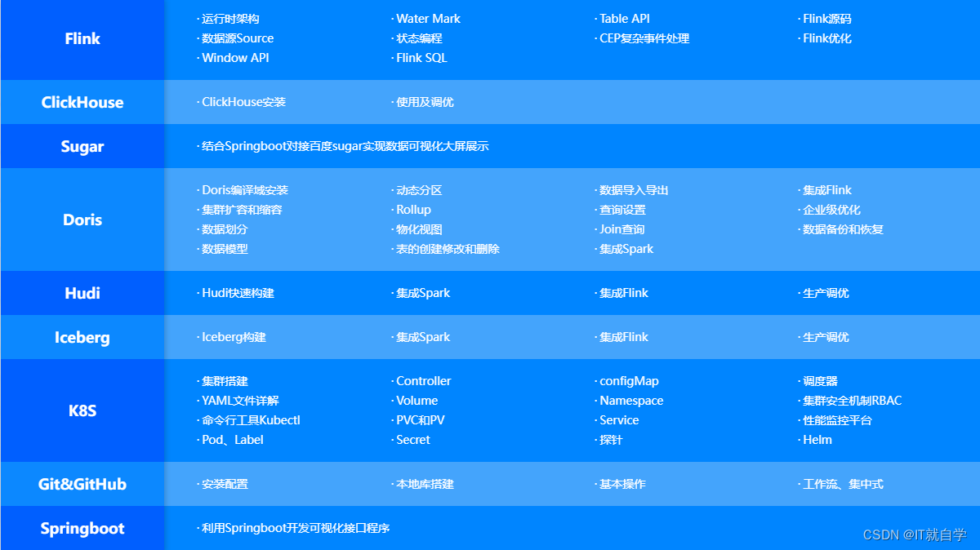The height and width of the screenshot is (550, 980).
Task: Click '集成Flink' in the Iceberg row
Action: point(624,337)
